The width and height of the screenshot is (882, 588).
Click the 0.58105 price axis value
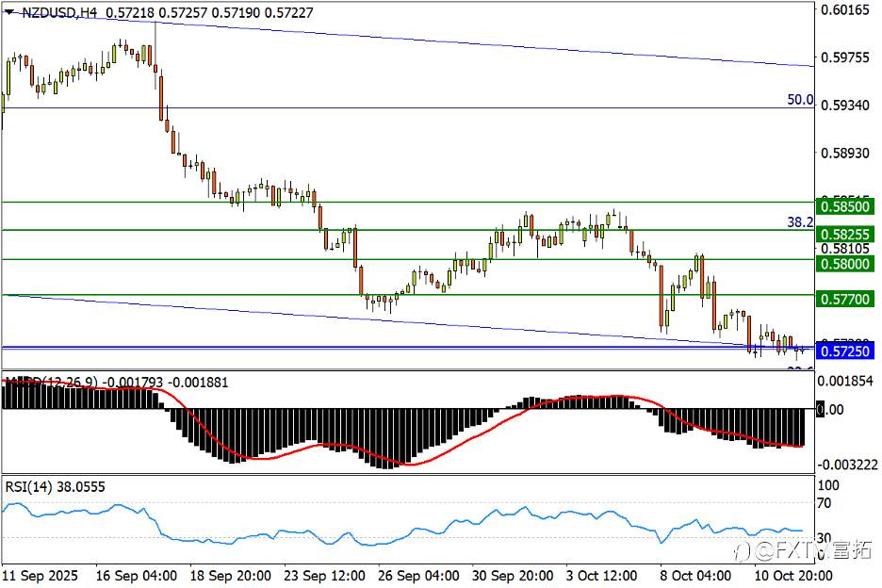coord(845,249)
